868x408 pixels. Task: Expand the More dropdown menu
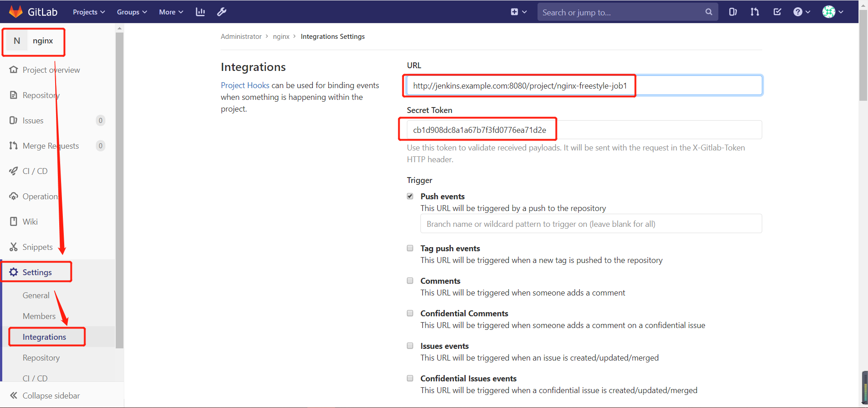(171, 12)
